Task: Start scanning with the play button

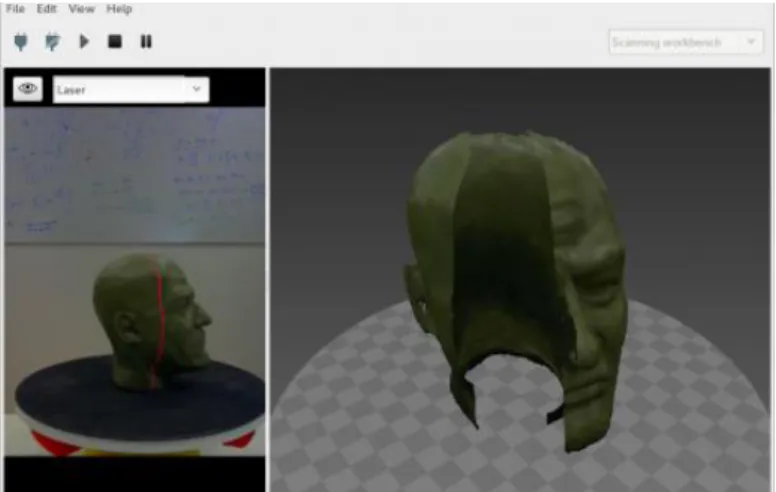Action: 84,42
